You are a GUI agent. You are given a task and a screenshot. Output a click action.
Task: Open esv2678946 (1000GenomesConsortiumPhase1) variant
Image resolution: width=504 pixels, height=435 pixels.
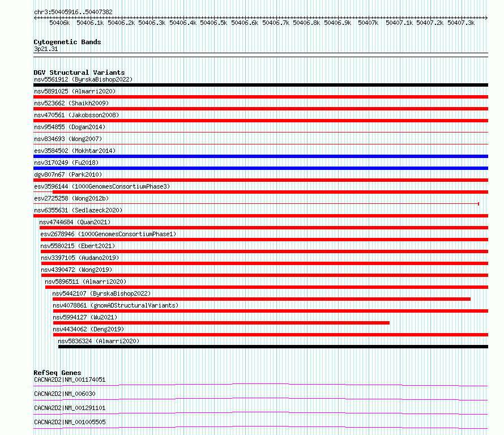pos(108,234)
